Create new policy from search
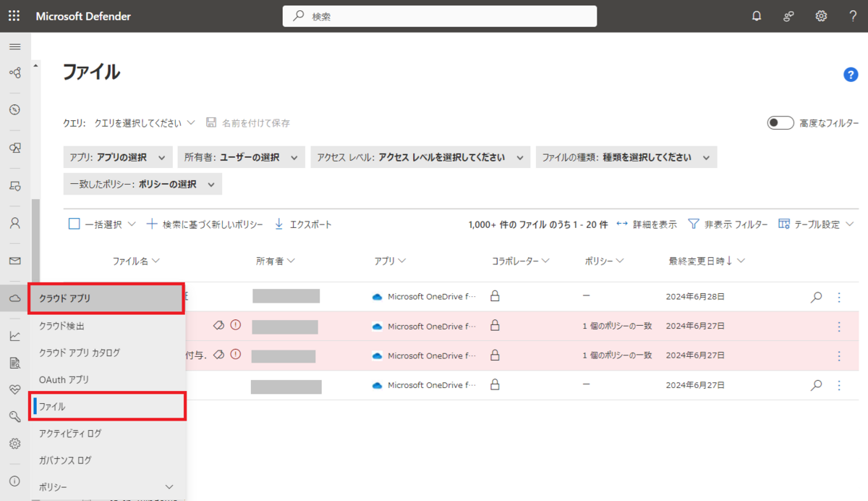 click(205, 224)
